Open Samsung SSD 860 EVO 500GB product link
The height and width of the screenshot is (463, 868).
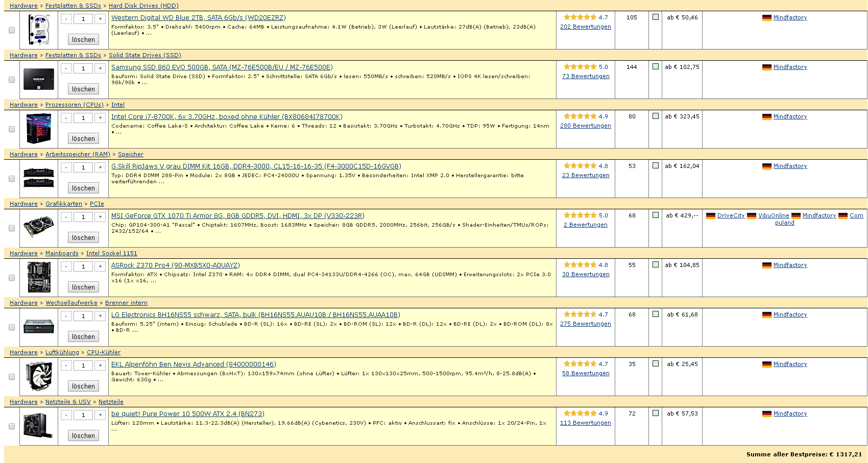point(222,67)
